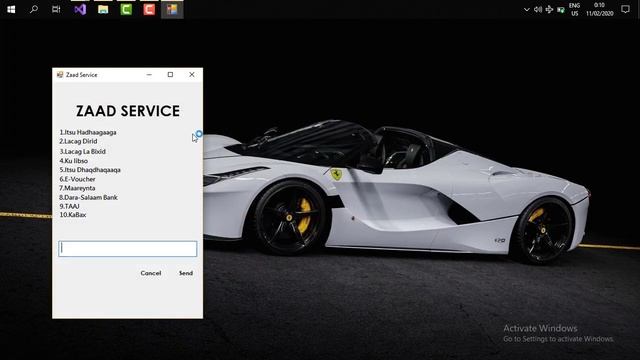The height and width of the screenshot is (360, 640).
Task: Select the active Zaad Service taskbar icon
Action: coord(172,9)
